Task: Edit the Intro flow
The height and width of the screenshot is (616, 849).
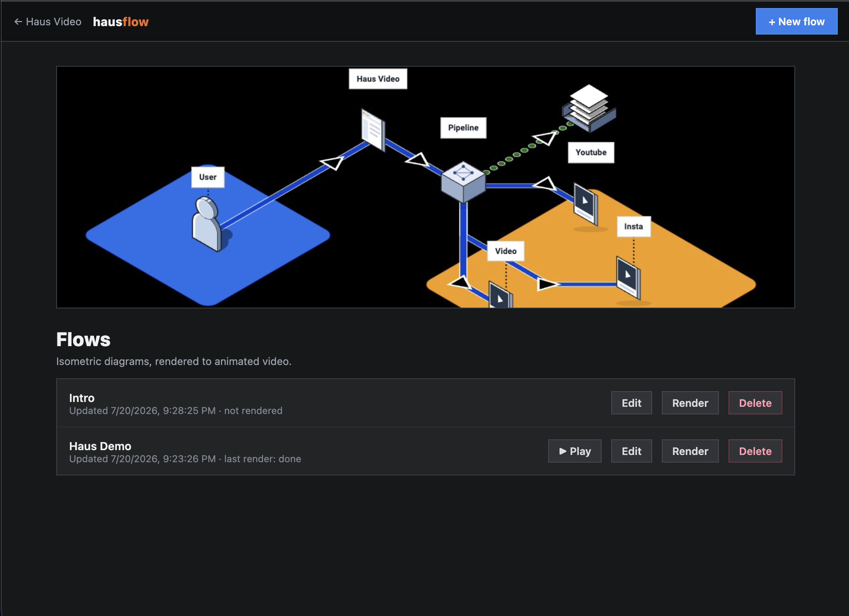Action: [631, 403]
